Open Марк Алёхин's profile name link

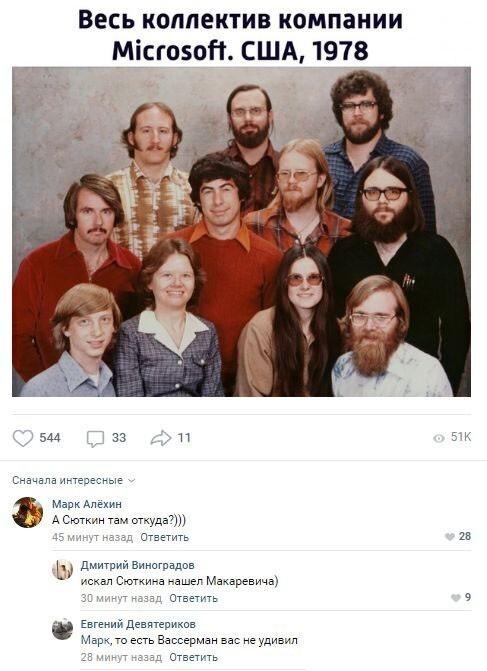coord(87,504)
